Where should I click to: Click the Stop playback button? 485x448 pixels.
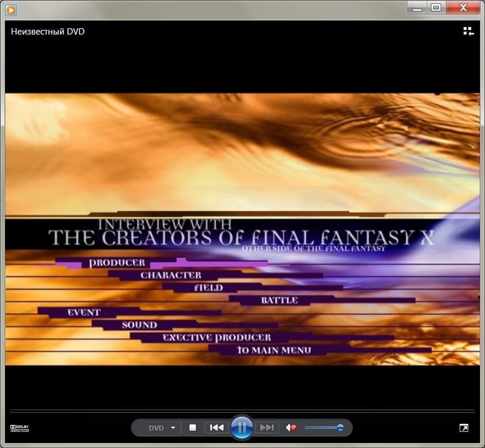click(192, 428)
